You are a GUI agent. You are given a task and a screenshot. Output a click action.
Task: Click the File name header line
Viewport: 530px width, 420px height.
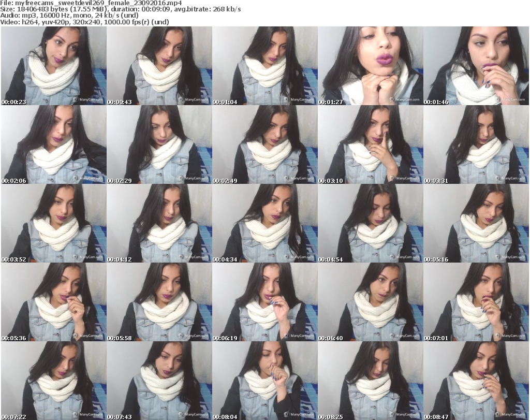click(91, 3)
